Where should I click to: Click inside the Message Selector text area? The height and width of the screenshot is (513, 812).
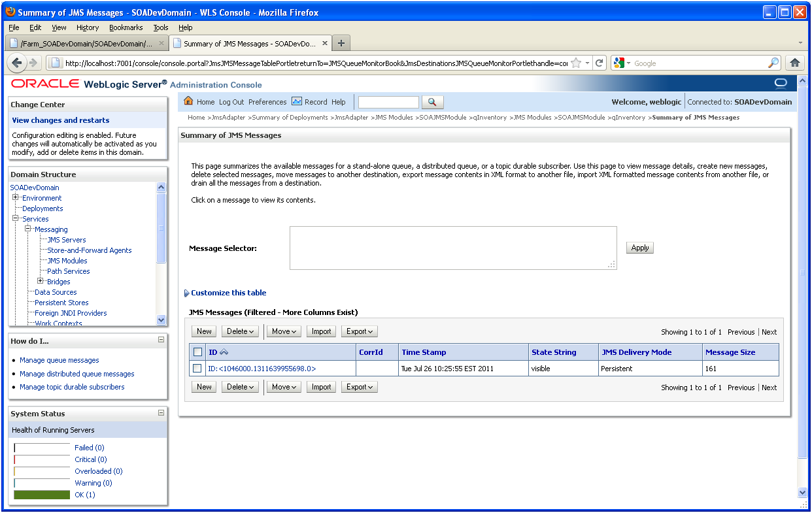pyautogui.click(x=453, y=247)
